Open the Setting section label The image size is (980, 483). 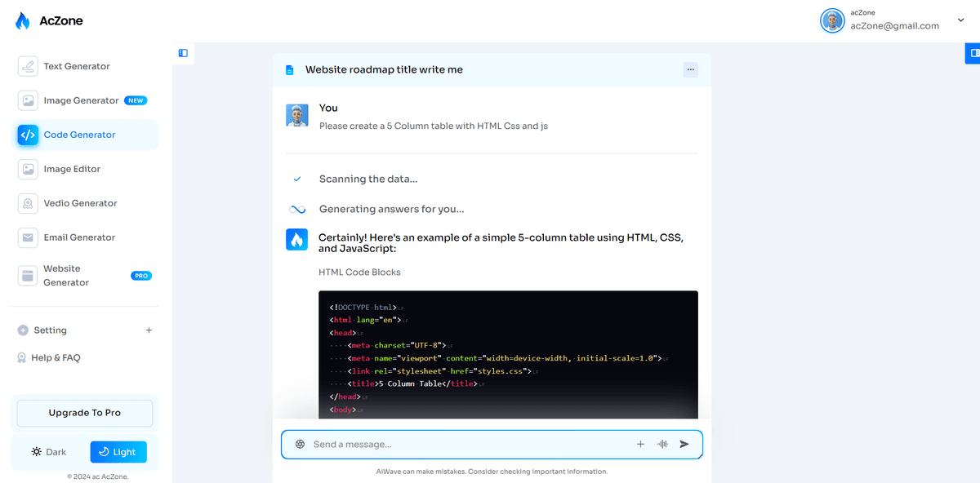50,330
